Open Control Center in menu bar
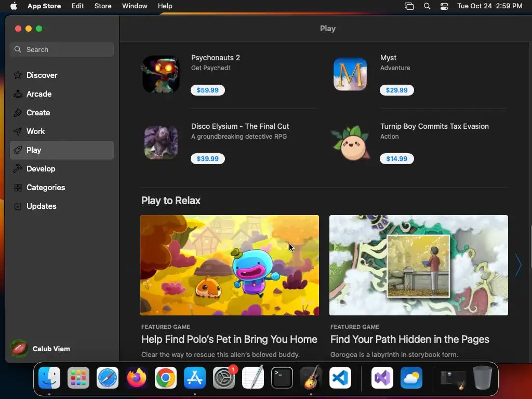The height and width of the screenshot is (399, 532). click(x=444, y=6)
